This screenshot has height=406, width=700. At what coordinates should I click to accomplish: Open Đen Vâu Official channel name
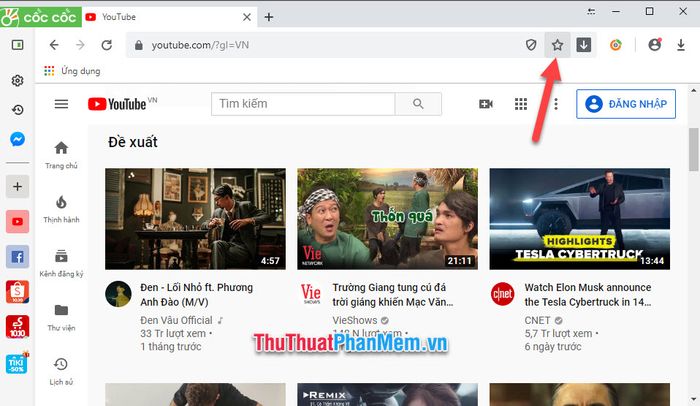point(176,320)
